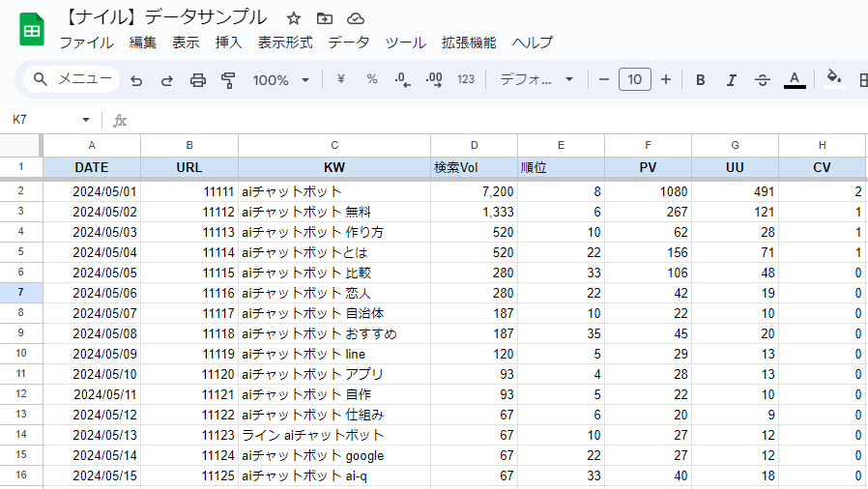Select cell ライン aiチャットボット
The width and height of the screenshot is (868, 489).
(x=334, y=435)
